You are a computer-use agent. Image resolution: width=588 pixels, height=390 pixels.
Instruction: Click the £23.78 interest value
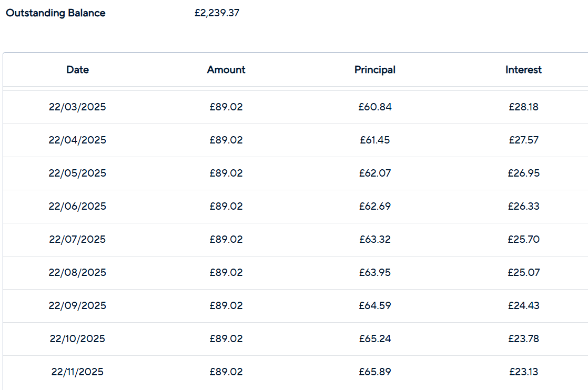(523, 338)
